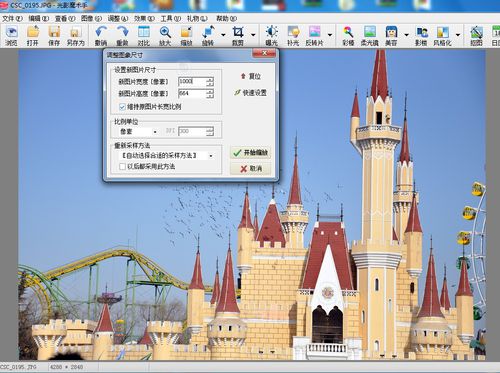Click the 撤销 (undo) arrow icon
The height and width of the screenshot is (373, 500).
click(x=101, y=36)
